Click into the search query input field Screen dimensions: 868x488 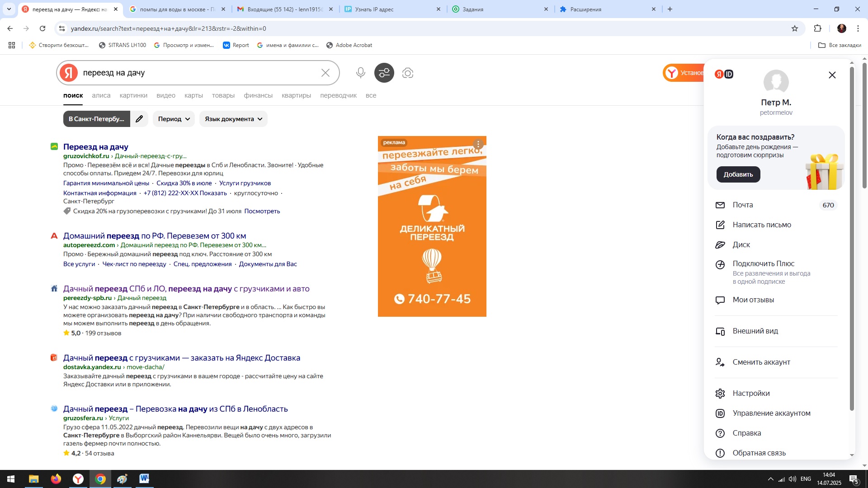click(x=199, y=73)
